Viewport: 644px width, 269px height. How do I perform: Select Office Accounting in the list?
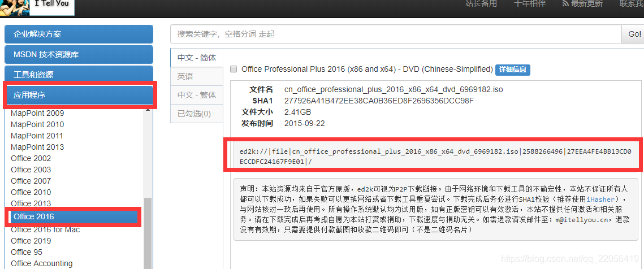(x=42, y=263)
